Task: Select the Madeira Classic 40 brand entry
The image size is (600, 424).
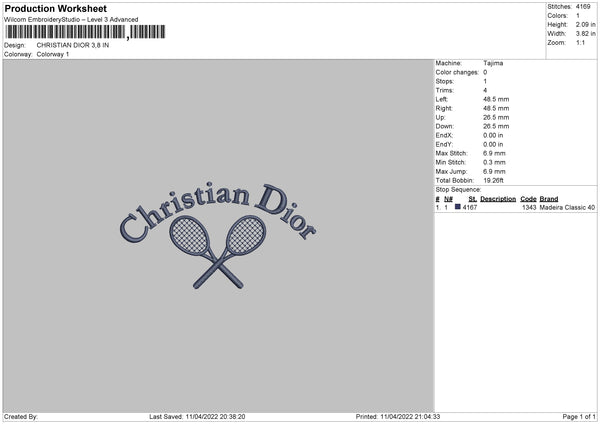Action: click(567, 207)
